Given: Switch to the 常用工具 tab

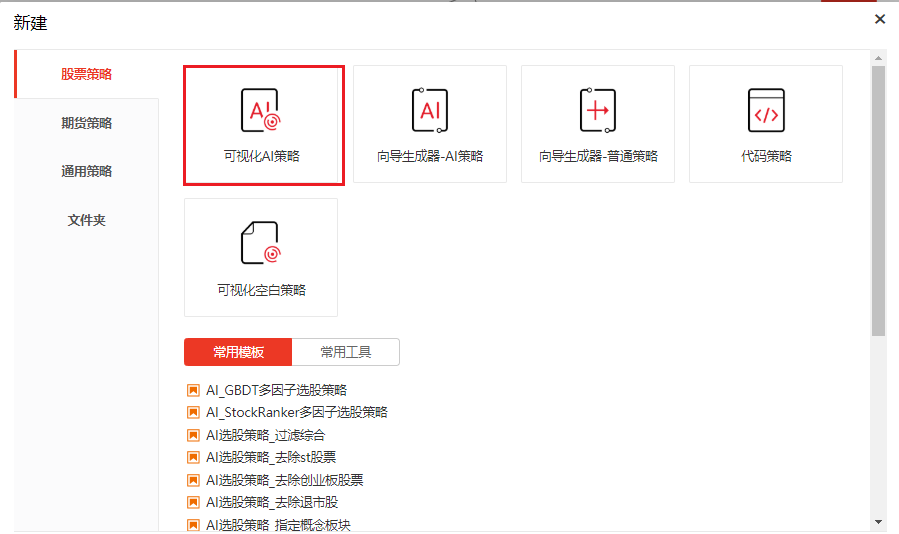Looking at the screenshot, I should pos(346,352).
